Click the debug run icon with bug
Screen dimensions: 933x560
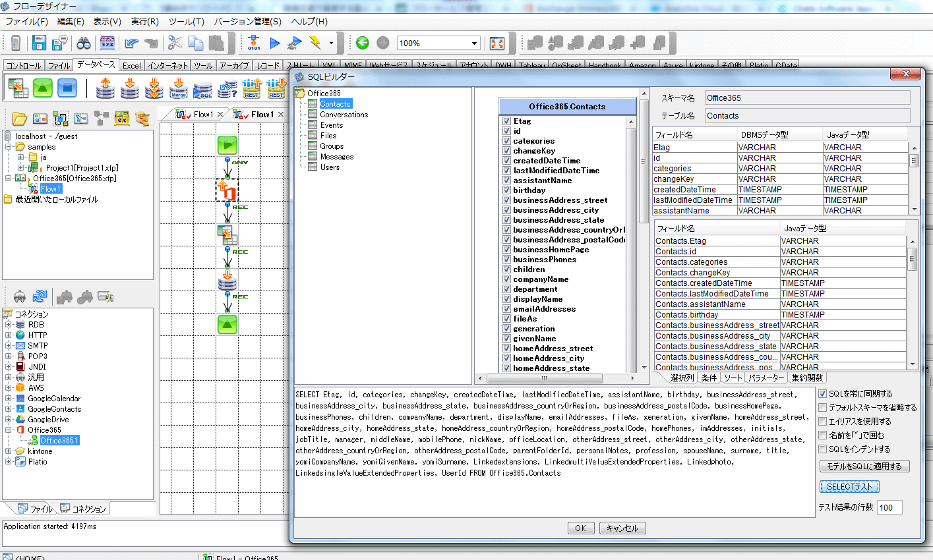click(x=295, y=43)
